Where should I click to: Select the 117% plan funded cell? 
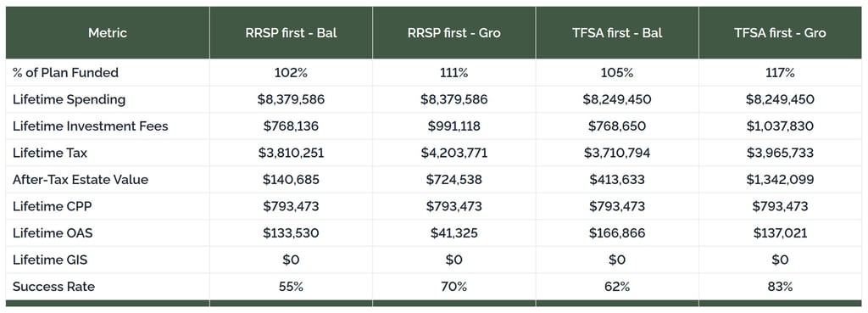tap(780, 73)
